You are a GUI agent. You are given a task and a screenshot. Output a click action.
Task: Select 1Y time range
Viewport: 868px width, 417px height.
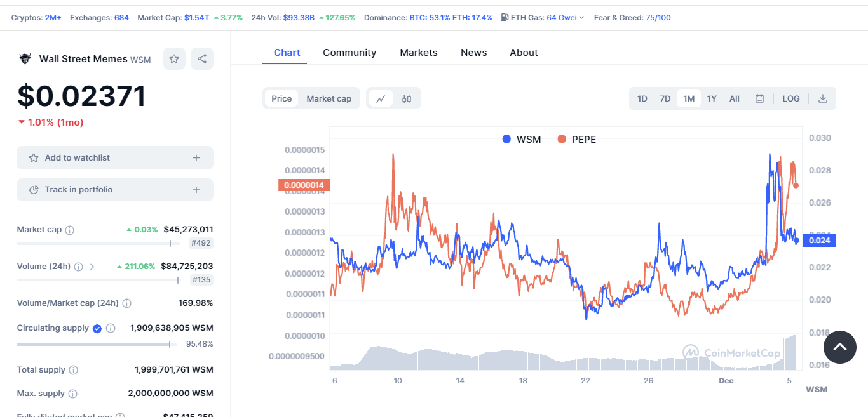[712, 98]
